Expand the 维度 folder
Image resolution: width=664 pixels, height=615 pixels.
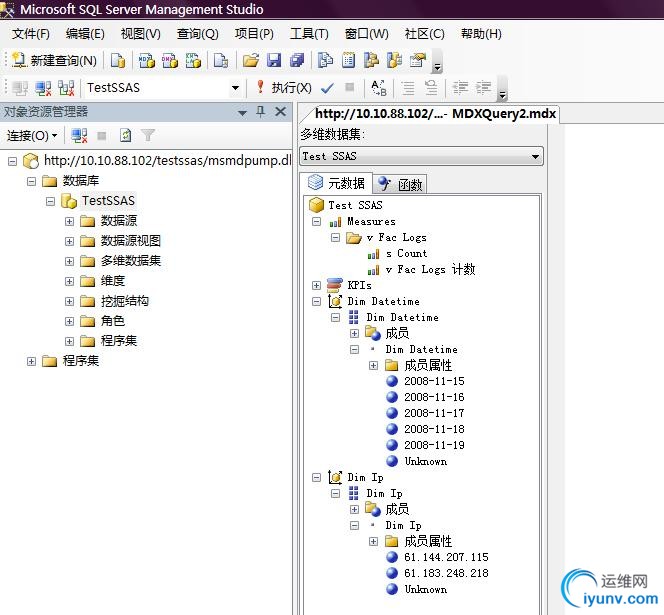tap(69, 281)
